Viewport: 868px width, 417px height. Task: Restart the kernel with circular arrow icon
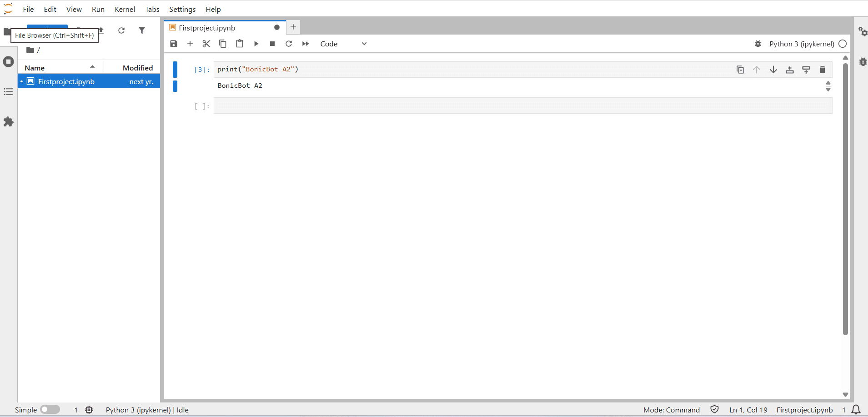[289, 44]
